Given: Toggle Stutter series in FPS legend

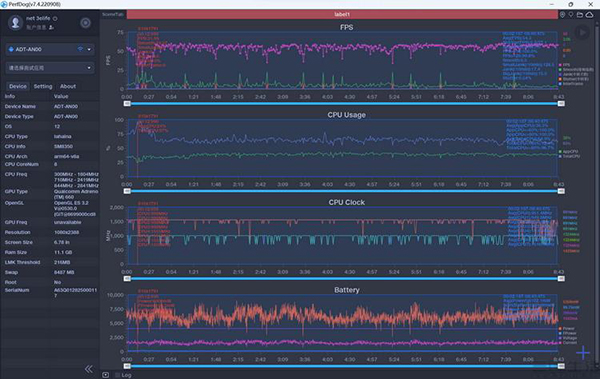Looking at the screenshot, I should pyautogui.click(x=573, y=79).
